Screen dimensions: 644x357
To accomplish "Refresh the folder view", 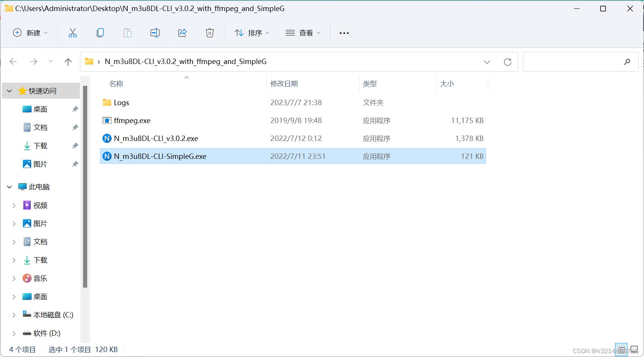I will coord(508,61).
